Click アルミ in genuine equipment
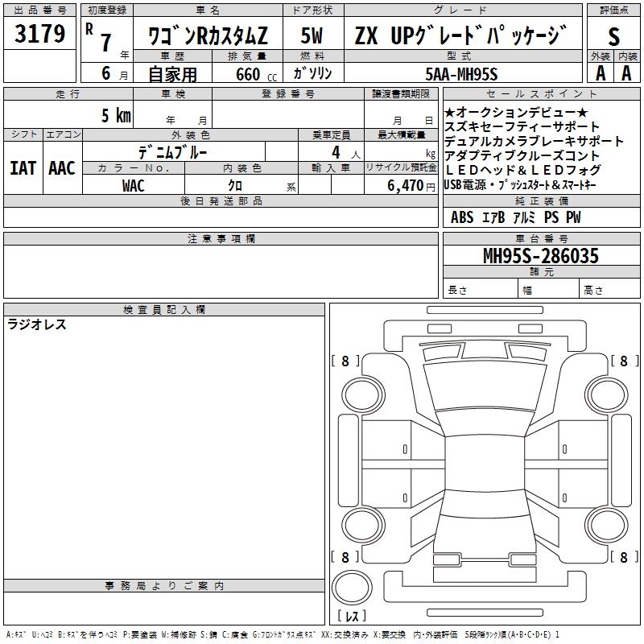The width and height of the screenshot is (644, 644). (524, 217)
